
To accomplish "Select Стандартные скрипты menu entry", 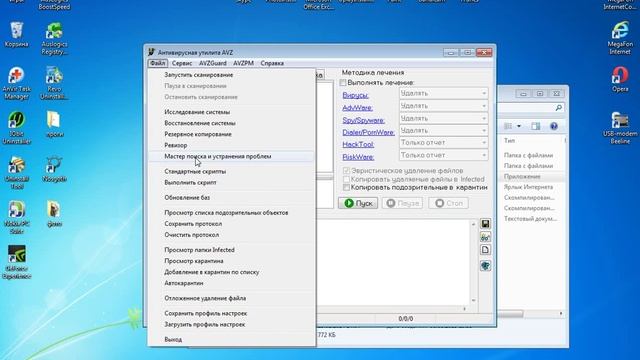I will coord(231,171).
